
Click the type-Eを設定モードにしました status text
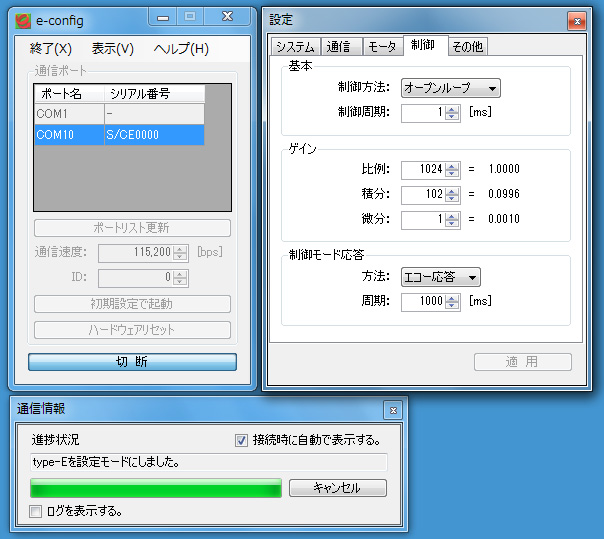tap(106, 462)
